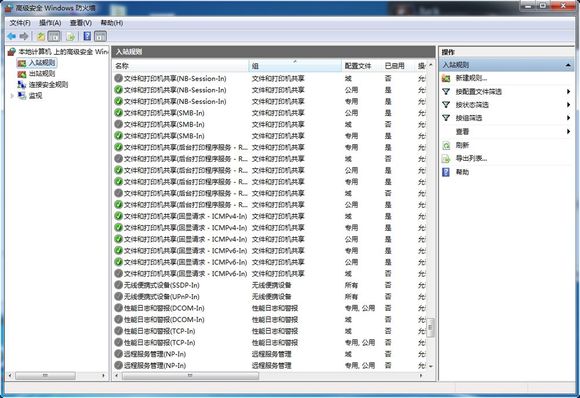Viewport: 580px width, 398px height.
Task: Click the gray icon of ICMPv6-In 域 rule
Action: (x=118, y=274)
